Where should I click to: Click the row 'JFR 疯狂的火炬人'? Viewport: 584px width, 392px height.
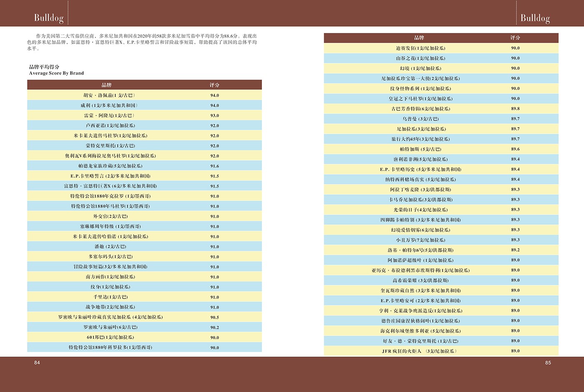441,351
